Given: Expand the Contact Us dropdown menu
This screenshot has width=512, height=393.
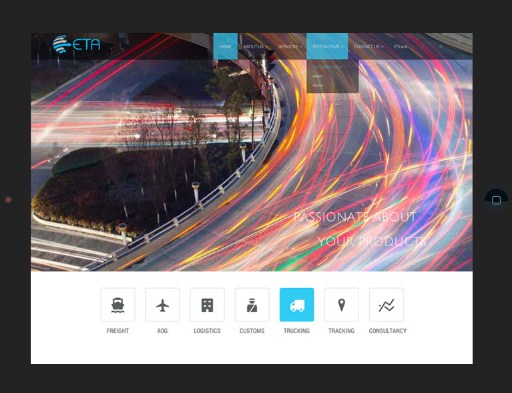Looking at the screenshot, I should (368, 46).
